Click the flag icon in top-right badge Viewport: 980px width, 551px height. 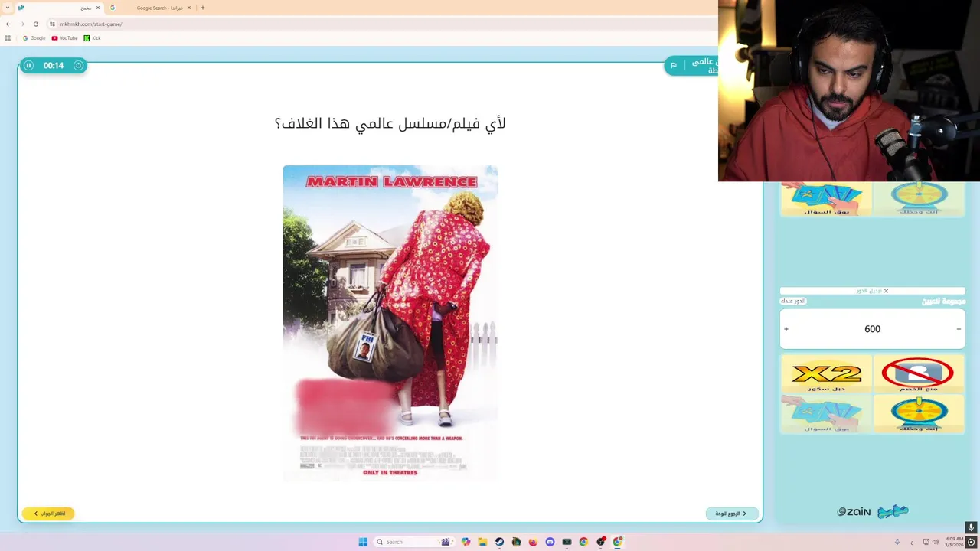click(x=674, y=66)
